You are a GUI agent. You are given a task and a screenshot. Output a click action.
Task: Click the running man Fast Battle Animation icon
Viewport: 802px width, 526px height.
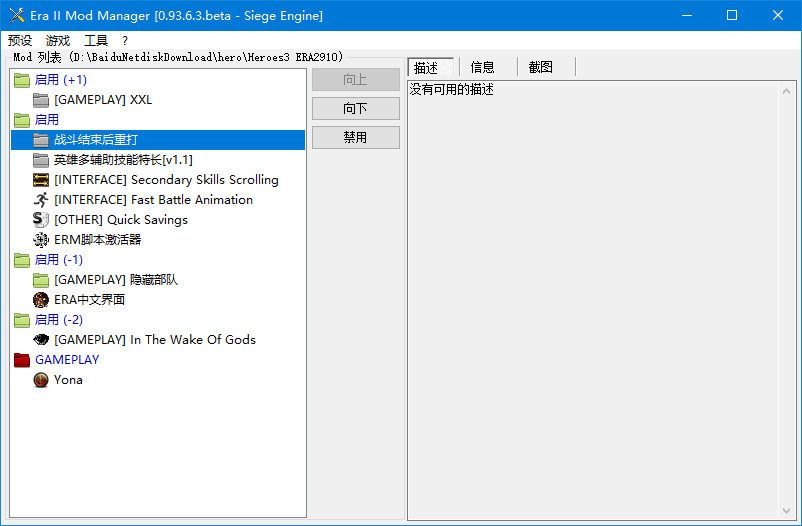pyautogui.click(x=41, y=200)
